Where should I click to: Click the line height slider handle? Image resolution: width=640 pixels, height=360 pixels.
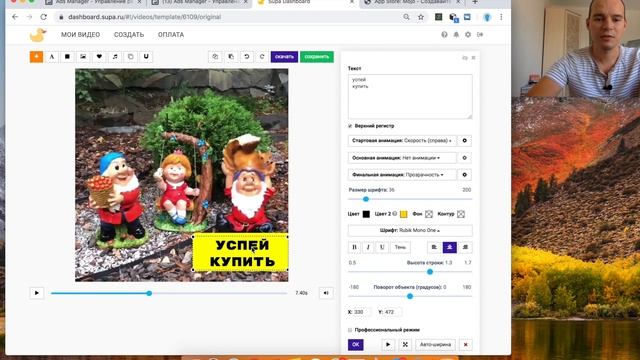click(430, 272)
